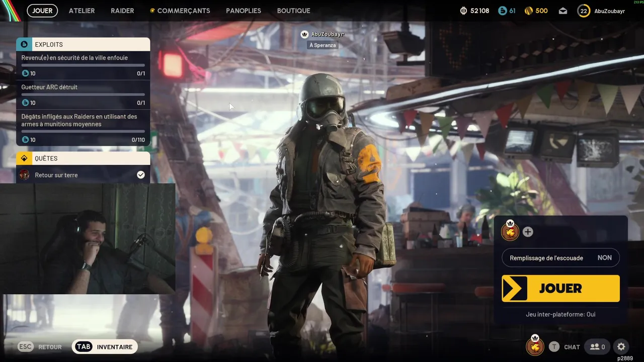Open the TAB INVENTAIRE button

pyautogui.click(x=105, y=347)
